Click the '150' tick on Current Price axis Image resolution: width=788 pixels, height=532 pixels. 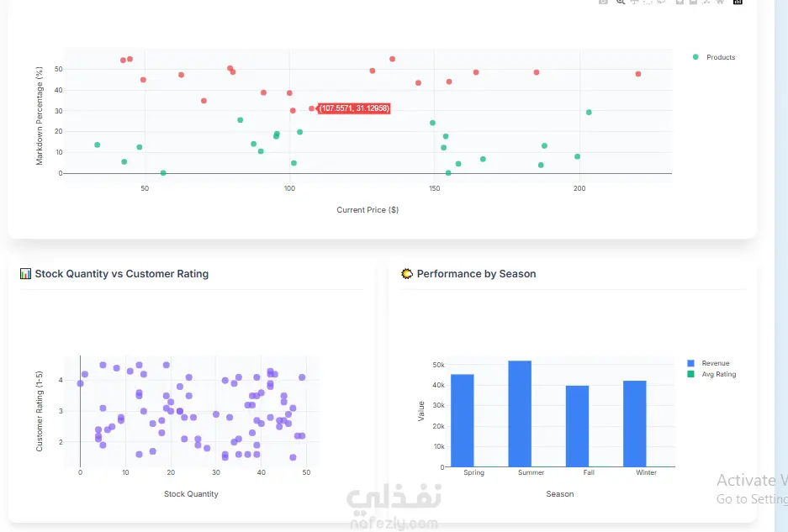pyautogui.click(x=435, y=188)
